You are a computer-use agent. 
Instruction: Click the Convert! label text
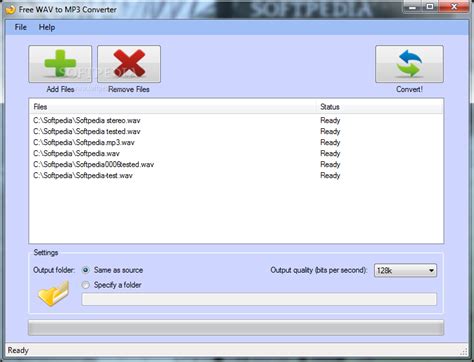tap(409, 89)
